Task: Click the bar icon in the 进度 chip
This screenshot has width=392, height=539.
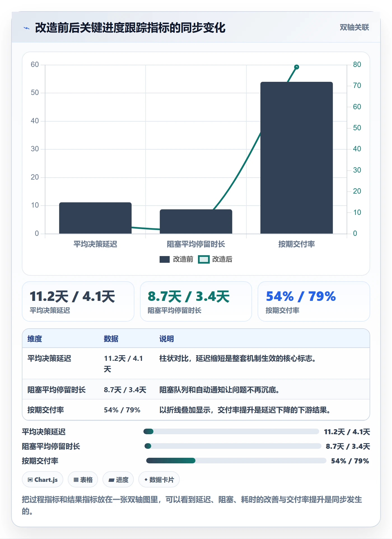Action: point(111,480)
